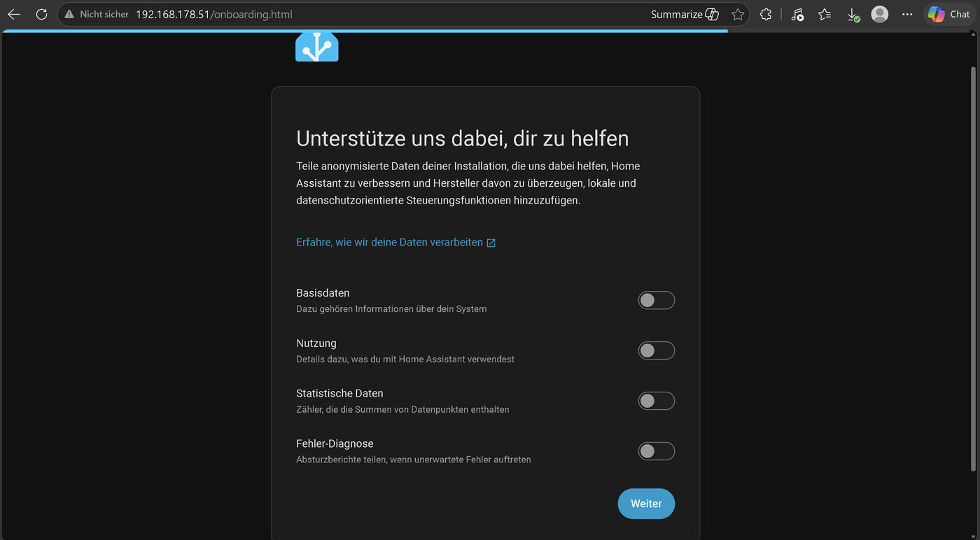Screen dimensions: 980x540
Task: Click the page's vertical scrollbar
Action: 973,269
